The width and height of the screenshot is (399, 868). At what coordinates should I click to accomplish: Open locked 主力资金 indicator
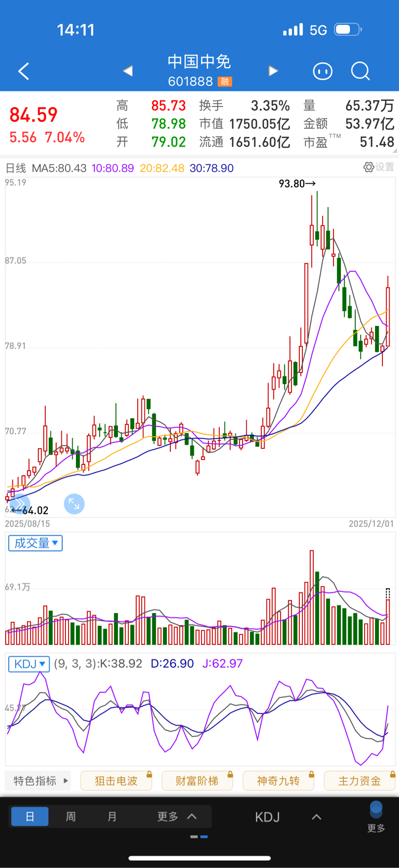pos(360,781)
